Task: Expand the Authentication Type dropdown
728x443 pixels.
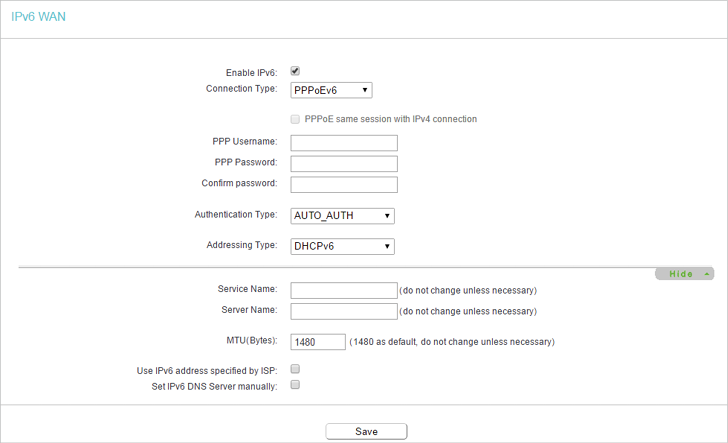Action: tap(343, 216)
